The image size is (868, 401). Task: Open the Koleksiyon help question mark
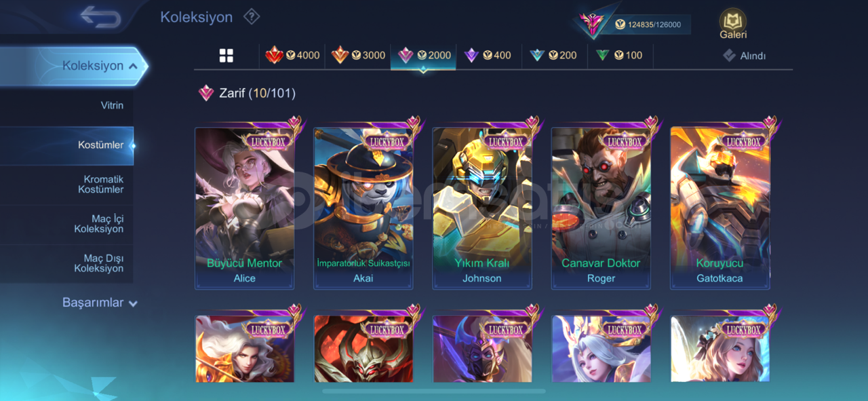click(252, 16)
